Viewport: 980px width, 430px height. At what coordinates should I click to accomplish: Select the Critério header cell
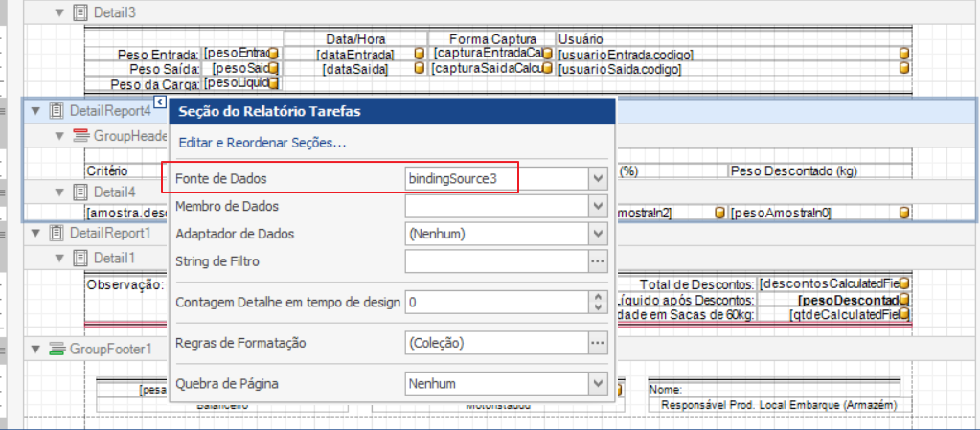point(126,170)
